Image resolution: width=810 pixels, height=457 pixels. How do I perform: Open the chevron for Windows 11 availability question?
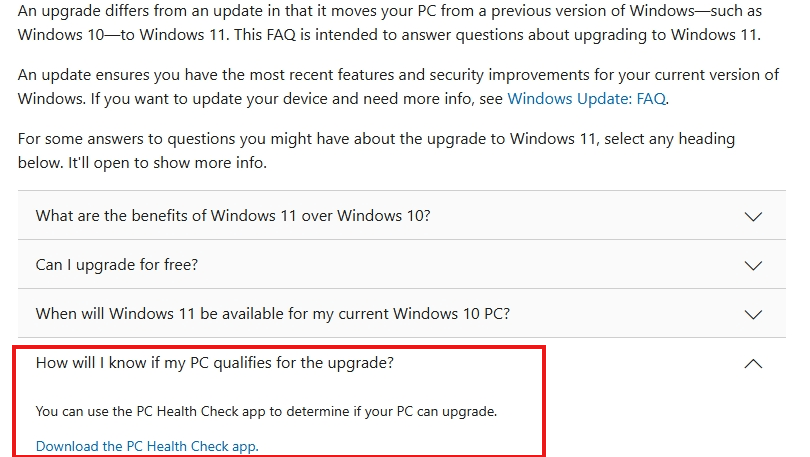[x=753, y=314]
